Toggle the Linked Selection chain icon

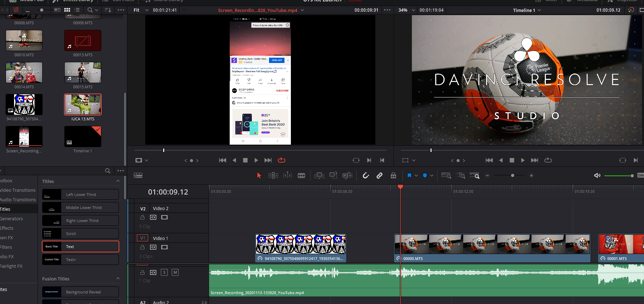click(x=380, y=176)
